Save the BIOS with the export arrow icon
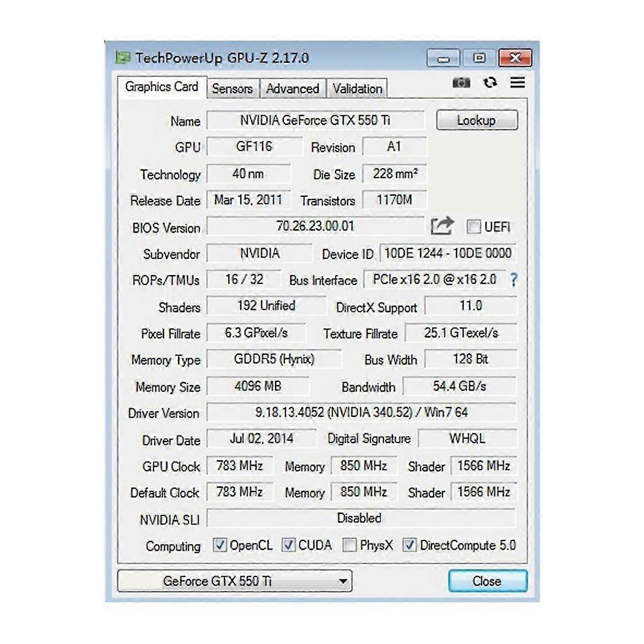Screen dimensions: 644x644 (443, 225)
